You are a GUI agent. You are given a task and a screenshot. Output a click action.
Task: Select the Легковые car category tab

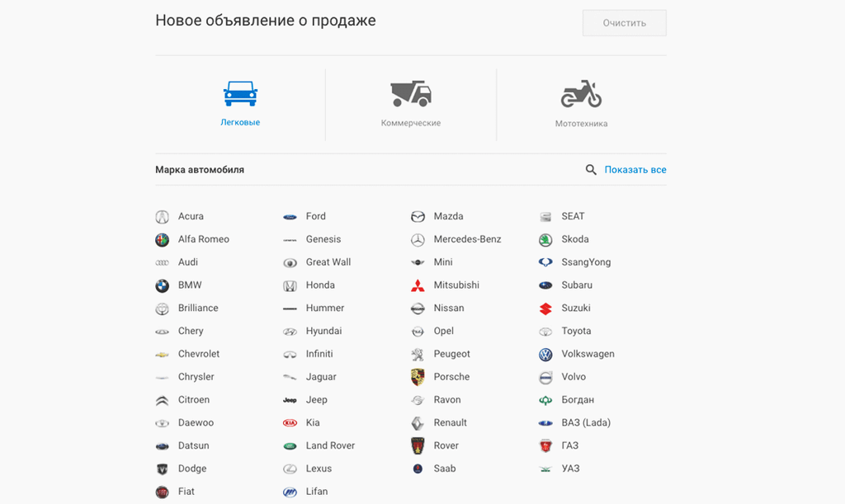pos(240,105)
